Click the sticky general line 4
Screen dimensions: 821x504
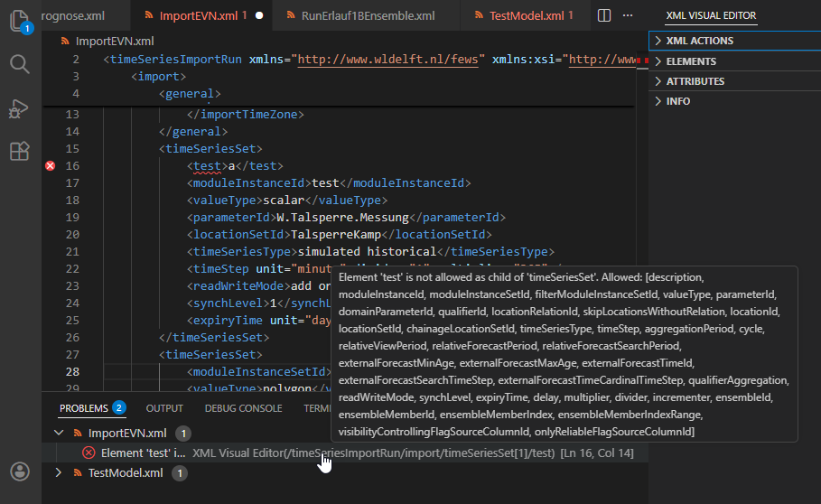(x=338, y=94)
